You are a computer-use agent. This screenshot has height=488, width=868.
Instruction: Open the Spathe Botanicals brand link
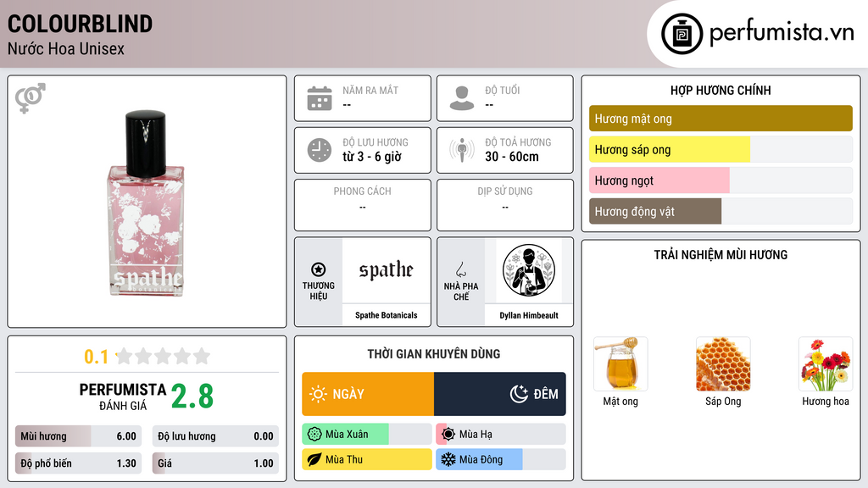click(387, 315)
